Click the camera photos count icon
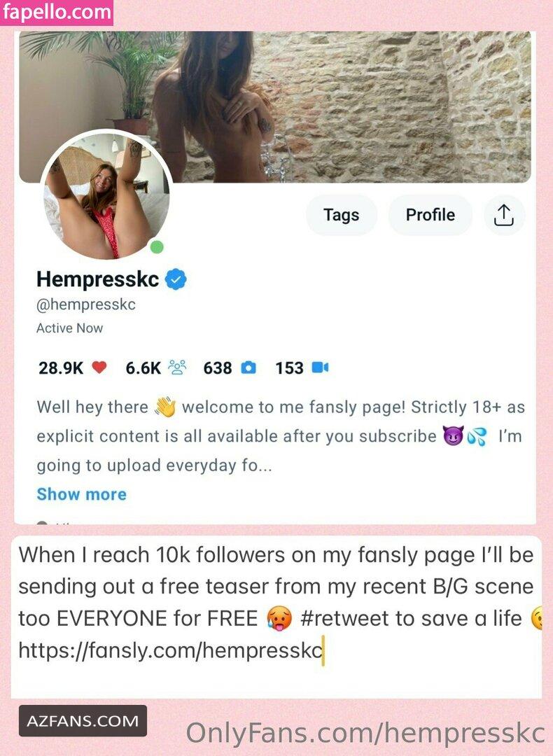 [x=248, y=368]
